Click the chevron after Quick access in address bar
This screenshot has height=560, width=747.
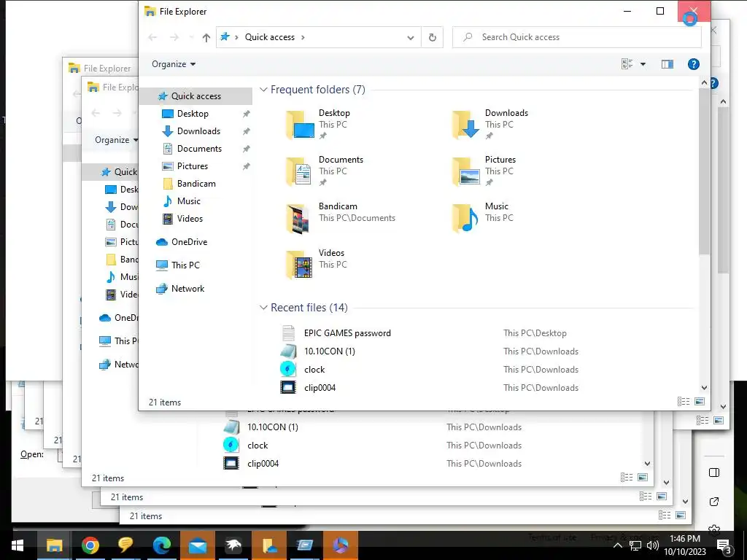click(303, 37)
